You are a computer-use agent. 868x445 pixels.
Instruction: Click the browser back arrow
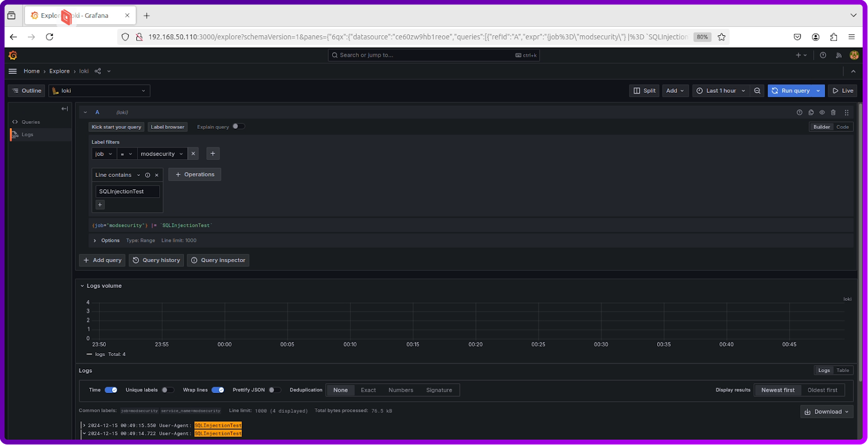[13, 37]
